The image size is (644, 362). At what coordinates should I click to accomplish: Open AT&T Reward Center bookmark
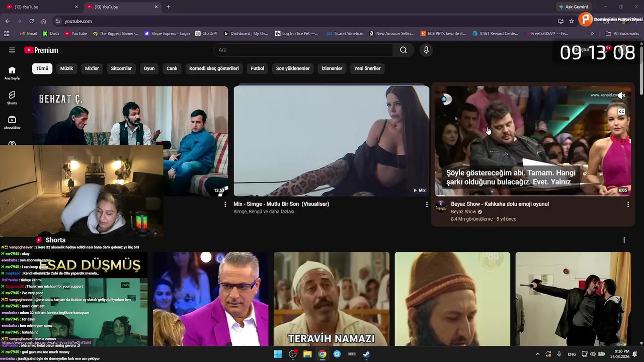[x=495, y=34]
